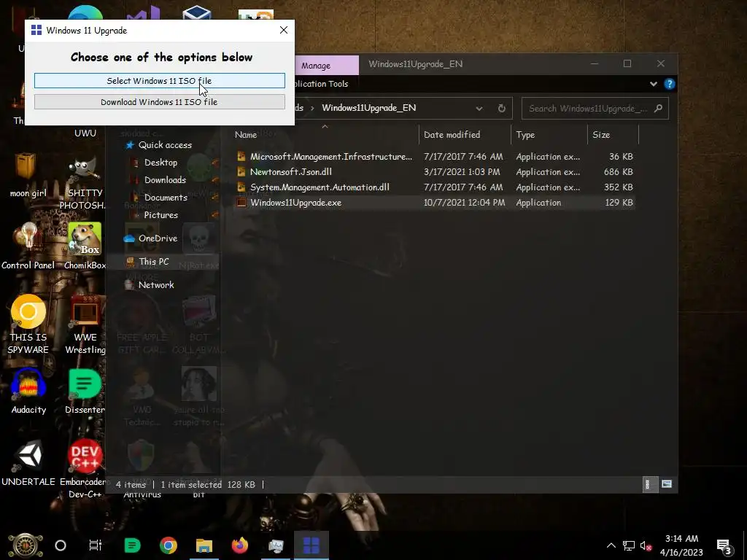Expand the ribbon with the chevron
747x560 pixels.
coord(654,84)
